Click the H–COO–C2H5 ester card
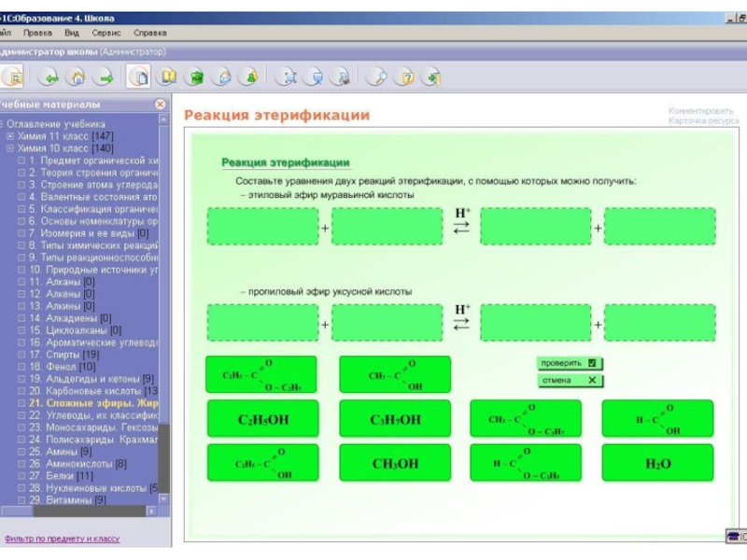This screenshot has height=560, width=747. point(526,463)
